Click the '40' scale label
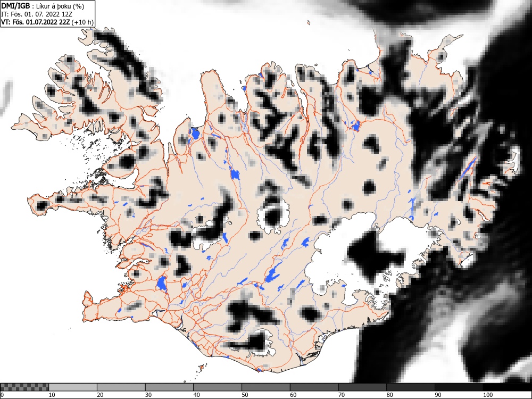The height and width of the screenshot is (399, 532). (196, 395)
